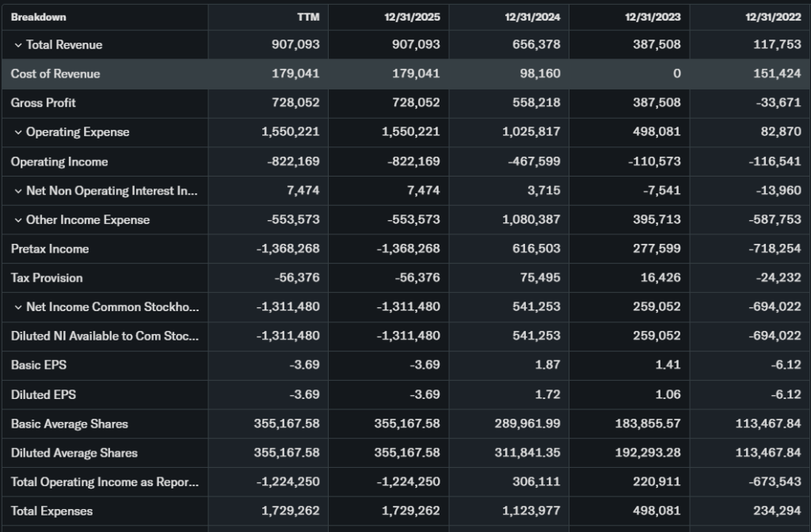This screenshot has width=811, height=532.
Task: Select the Total Expenses row label
Action: (51, 511)
